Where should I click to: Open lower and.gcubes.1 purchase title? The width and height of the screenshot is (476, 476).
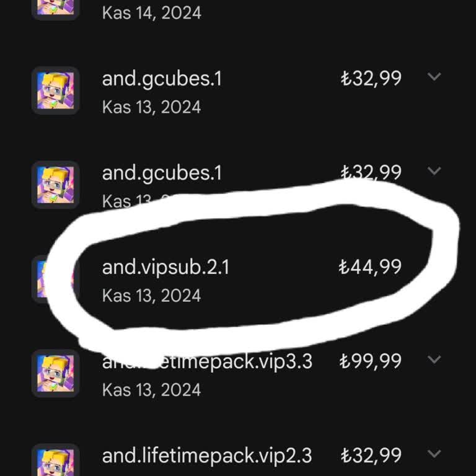(x=162, y=174)
